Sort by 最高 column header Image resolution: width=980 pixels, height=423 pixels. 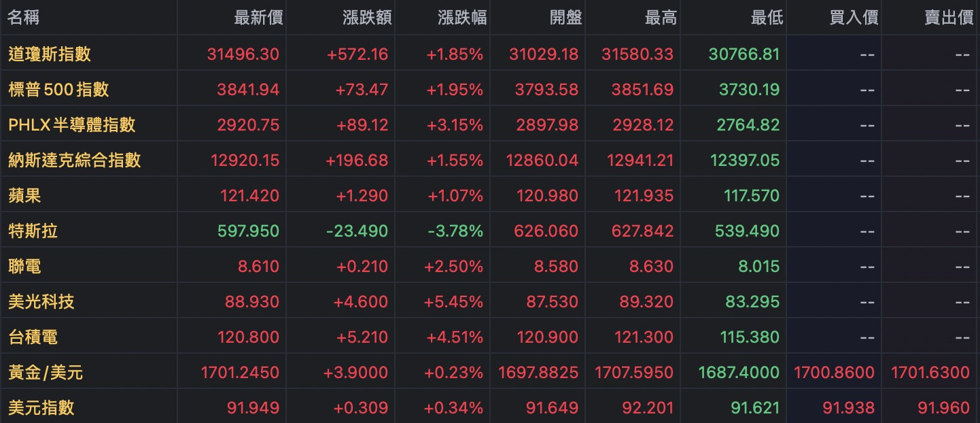coord(661,18)
